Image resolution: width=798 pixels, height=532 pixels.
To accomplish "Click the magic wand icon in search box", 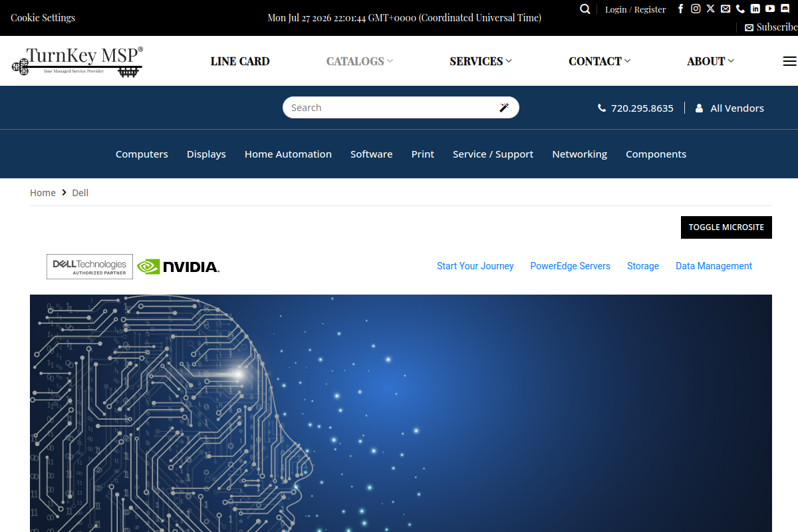I will point(504,108).
